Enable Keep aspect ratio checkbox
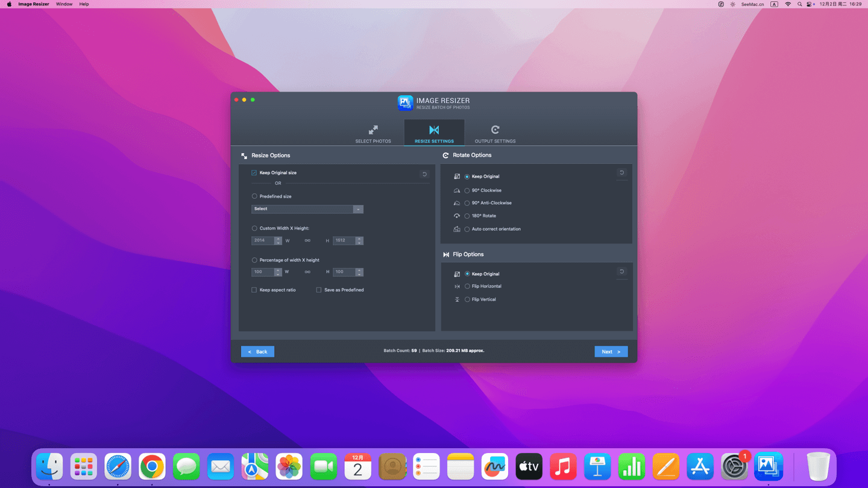Viewport: 868px width, 488px height. [x=254, y=290]
